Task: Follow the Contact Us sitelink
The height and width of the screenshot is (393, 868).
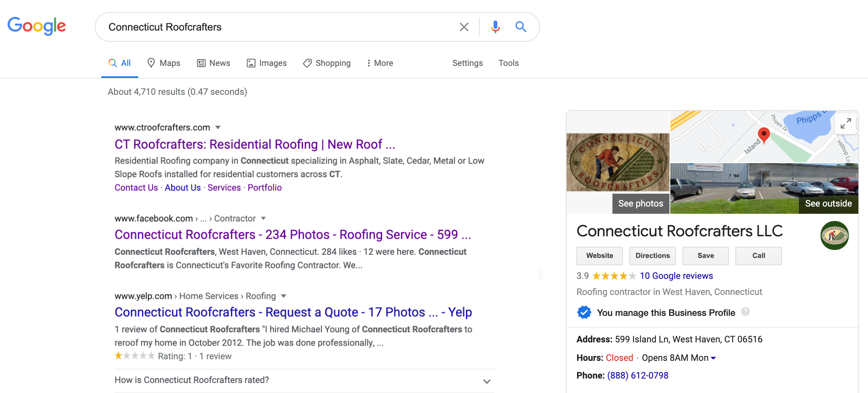Action: coord(136,188)
